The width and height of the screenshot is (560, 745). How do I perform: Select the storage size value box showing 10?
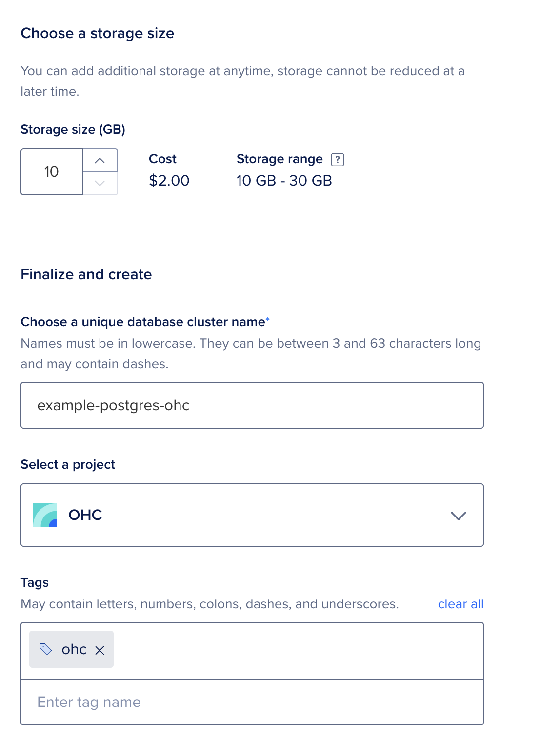tap(51, 172)
